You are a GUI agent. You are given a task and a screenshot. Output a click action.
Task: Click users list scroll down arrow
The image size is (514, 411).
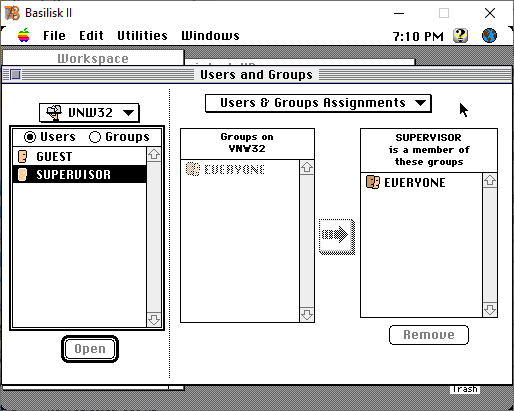point(154,320)
